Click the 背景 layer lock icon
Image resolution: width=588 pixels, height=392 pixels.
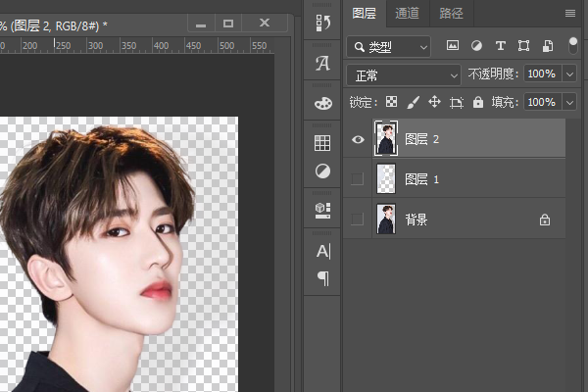click(545, 220)
